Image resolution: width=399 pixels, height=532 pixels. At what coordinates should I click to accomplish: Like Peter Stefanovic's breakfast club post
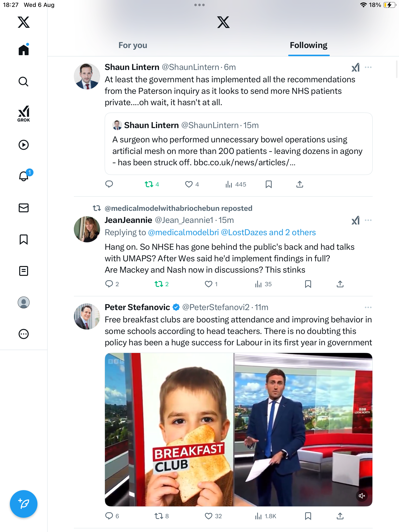coord(209,516)
